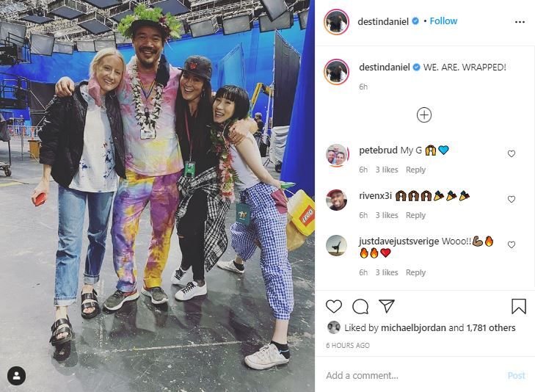
Task: Like petebrud's comment heart
Action: 511,154
